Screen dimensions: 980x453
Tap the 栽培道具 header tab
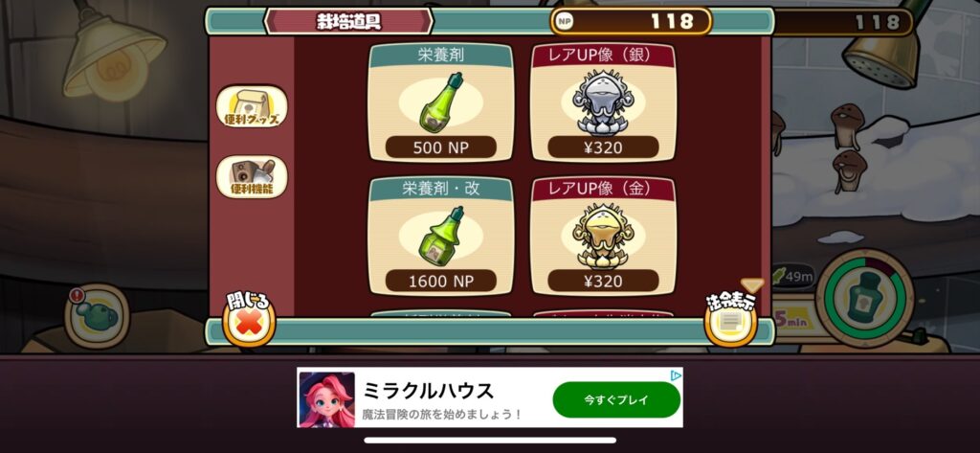(348, 21)
